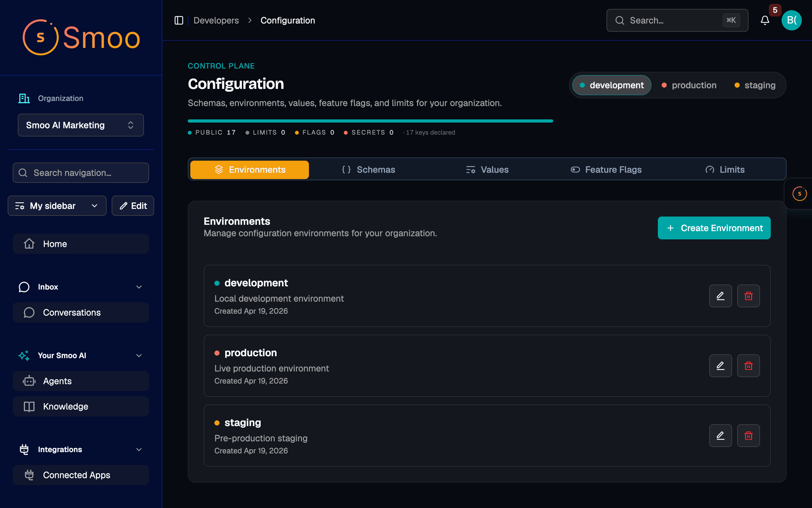Open the user avatar menu
The width and height of the screenshot is (812, 508).
[x=791, y=21]
